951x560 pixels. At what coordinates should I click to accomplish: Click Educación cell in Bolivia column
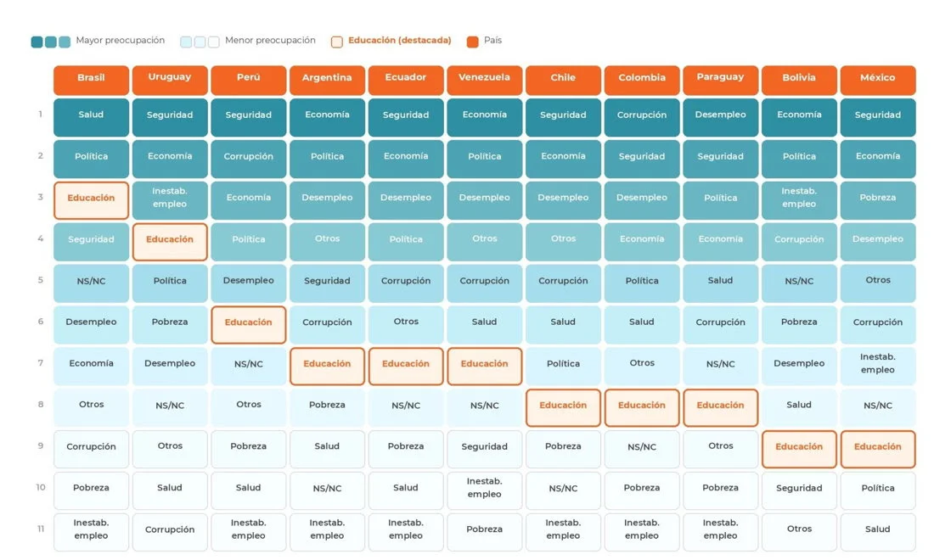(799, 449)
